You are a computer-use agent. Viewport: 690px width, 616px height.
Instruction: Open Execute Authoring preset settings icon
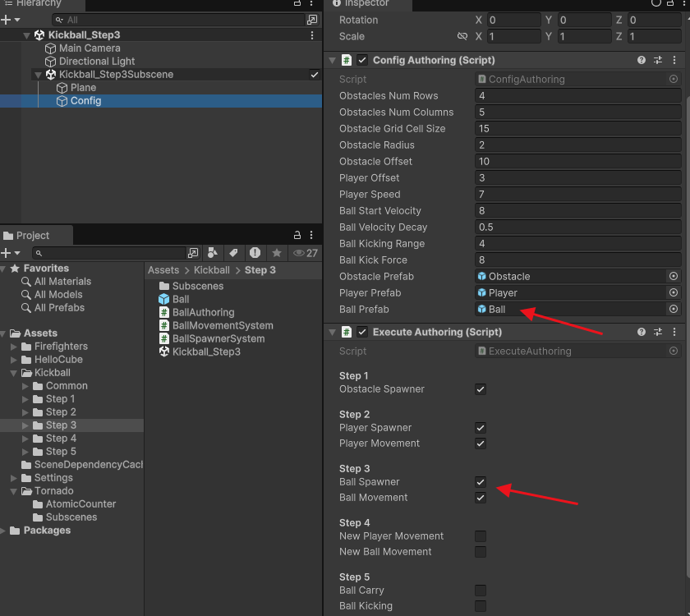click(658, 332)
